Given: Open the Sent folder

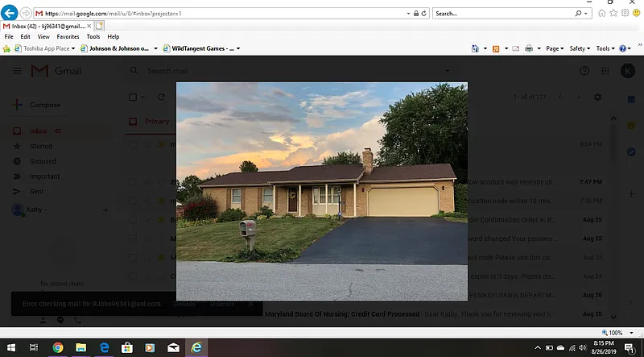Looking at the screenshot, I should [36, 191].
